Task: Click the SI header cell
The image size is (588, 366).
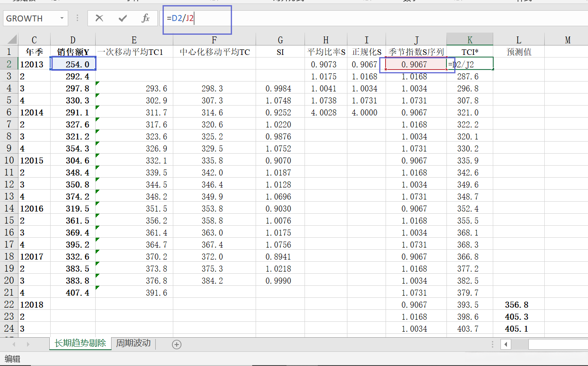Action: click(280, 52)
